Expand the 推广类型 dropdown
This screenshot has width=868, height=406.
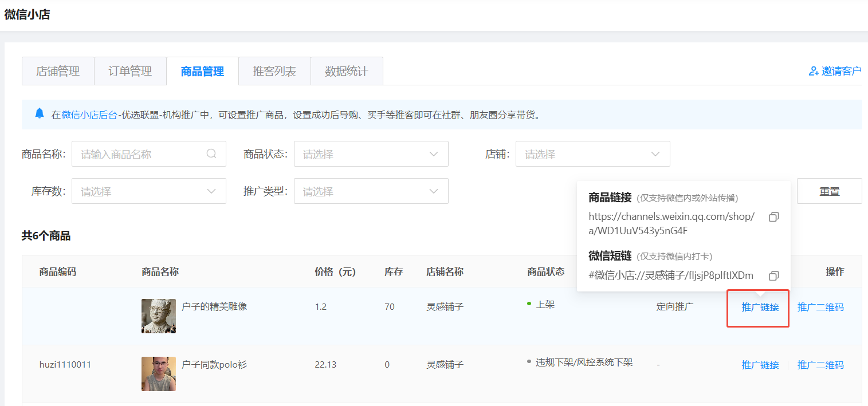371,191
